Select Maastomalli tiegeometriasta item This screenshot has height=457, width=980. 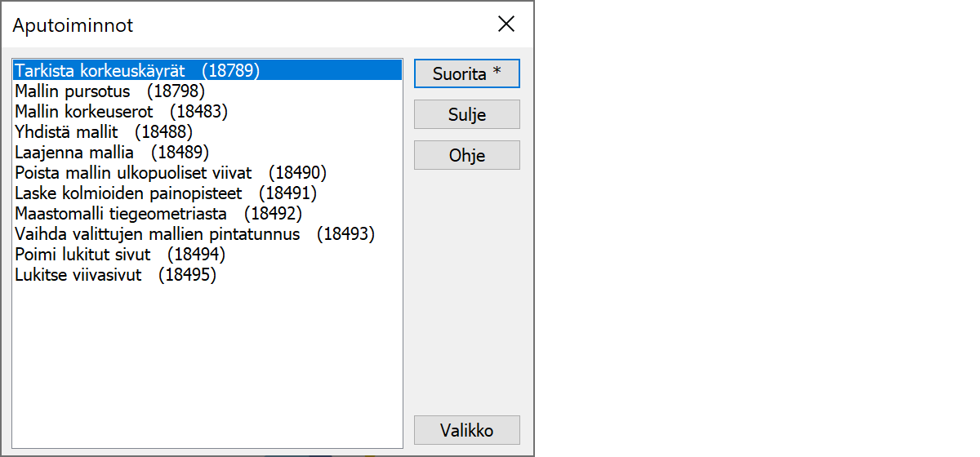[x=158, y=214]
